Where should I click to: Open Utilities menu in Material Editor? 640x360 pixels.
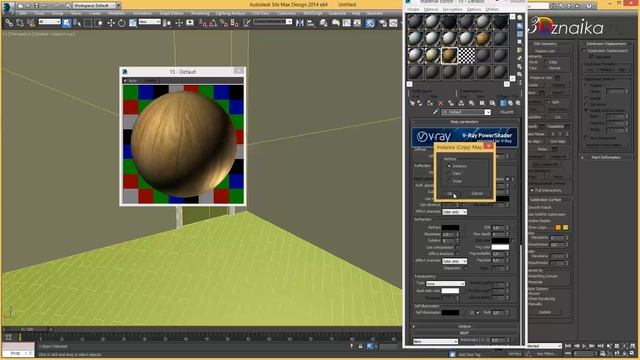pos(492,9)
